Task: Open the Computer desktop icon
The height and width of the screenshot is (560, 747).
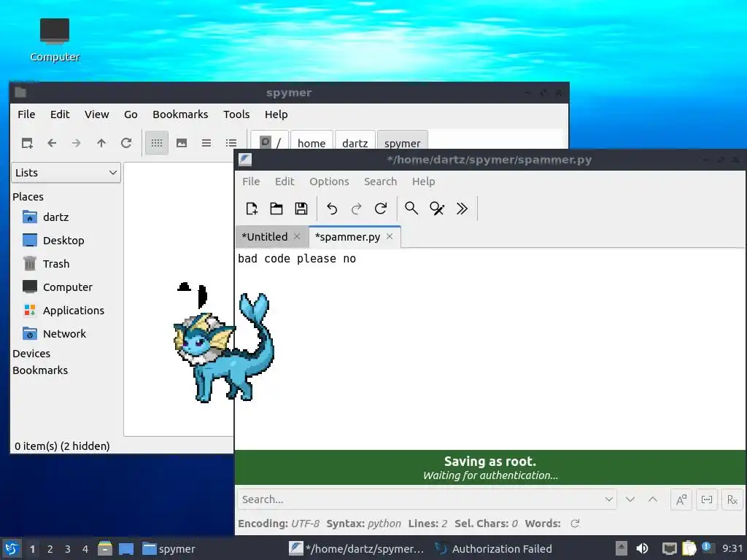Action: (x=55, y=40)
